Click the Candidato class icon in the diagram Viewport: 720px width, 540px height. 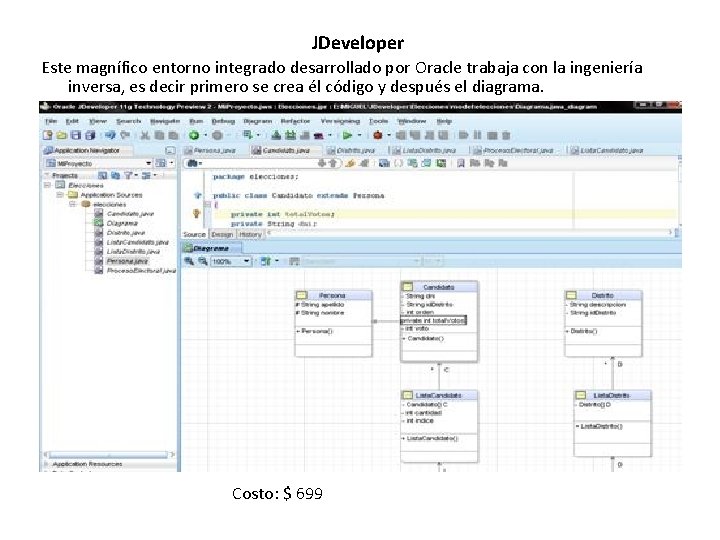coord(408,287)
